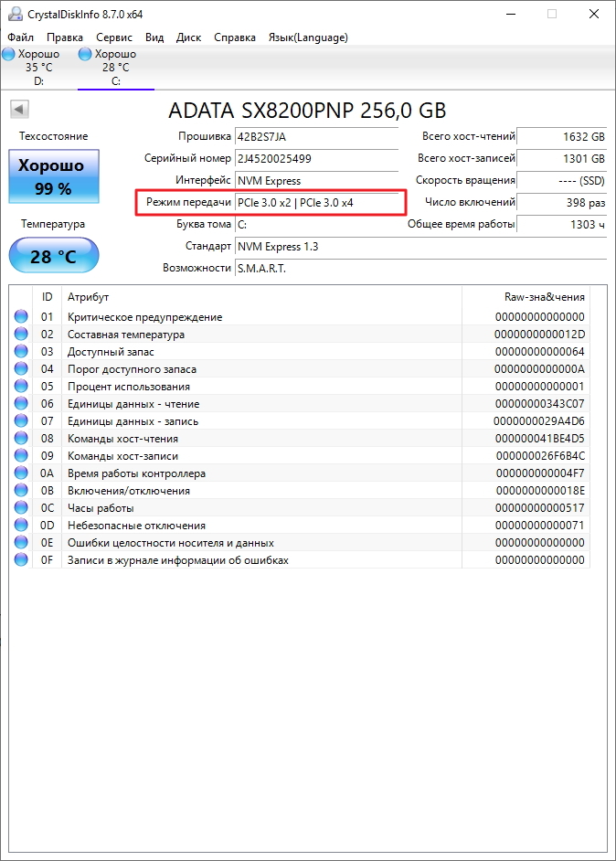616x861 pixels.
Task: Open the Правка menu
Action: [65, 37]
